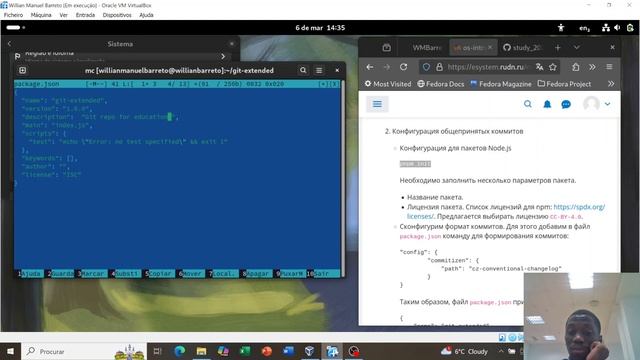Open the extensions puzzle icon

pos(576,67)
